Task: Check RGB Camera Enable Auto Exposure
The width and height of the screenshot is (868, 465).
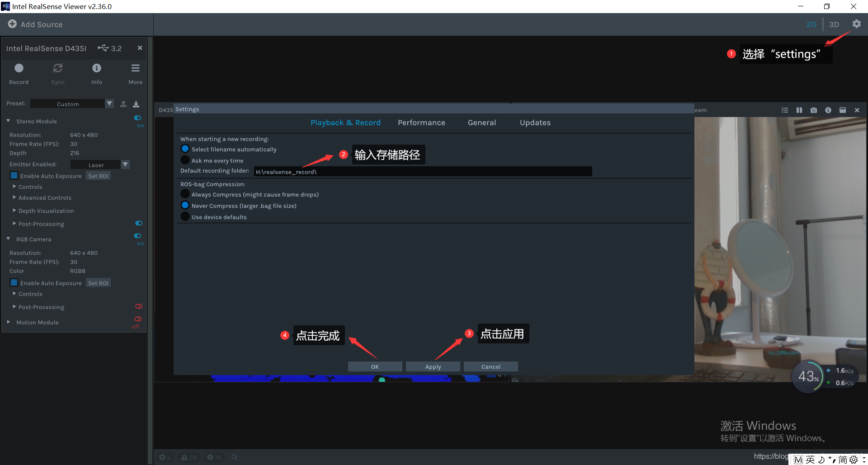Action: click(x=14, y=283)
